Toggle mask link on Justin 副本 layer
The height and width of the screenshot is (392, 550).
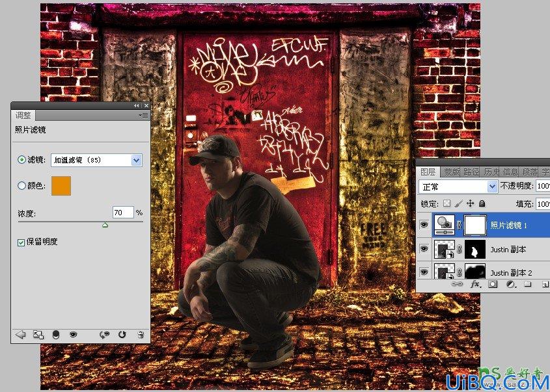pyautogui.click(x=459, y=249)
